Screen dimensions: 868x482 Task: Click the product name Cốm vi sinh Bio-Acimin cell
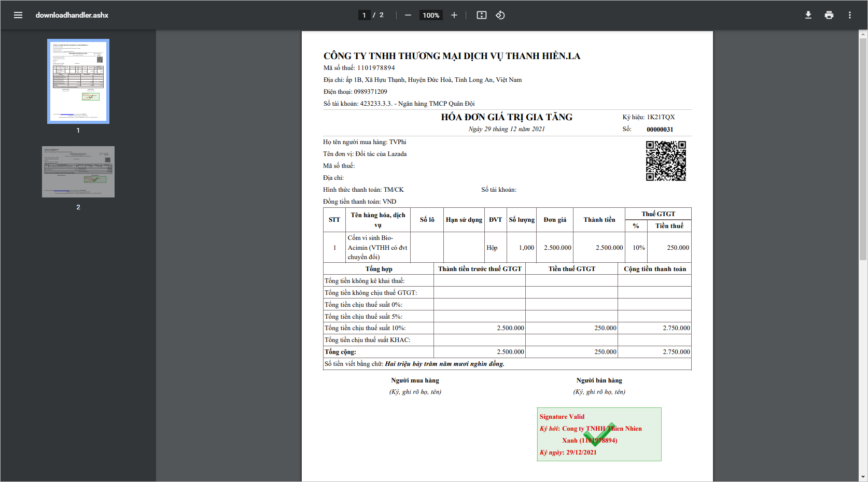(x=377, y=248)
